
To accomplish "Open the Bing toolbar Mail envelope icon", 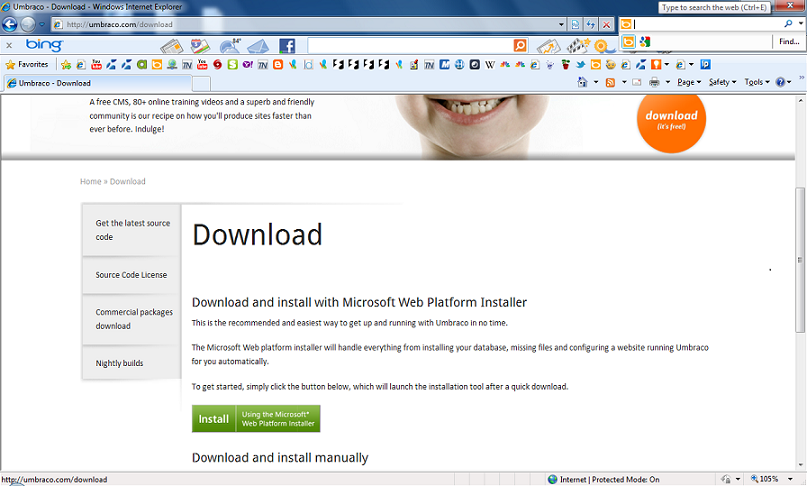I will click(x=258, y=46).
